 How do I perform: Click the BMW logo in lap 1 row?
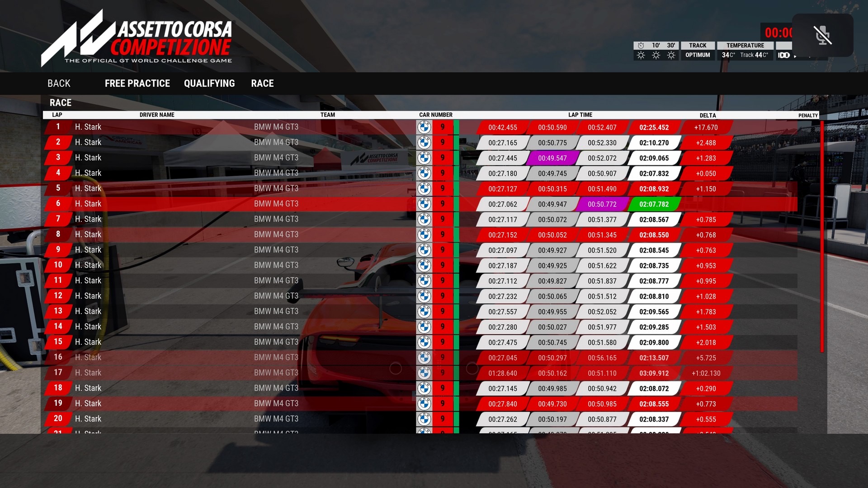tap(424, 127)
